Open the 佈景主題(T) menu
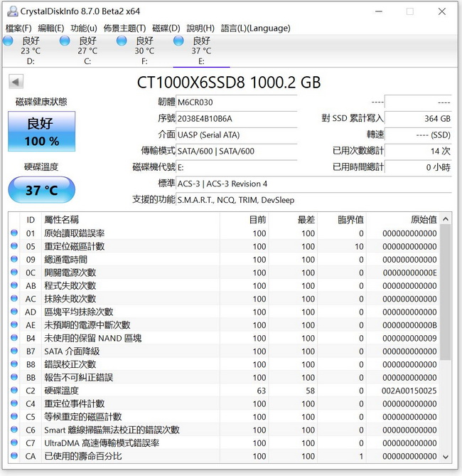This screenshot has height=476, width=462. click(124, 28)
